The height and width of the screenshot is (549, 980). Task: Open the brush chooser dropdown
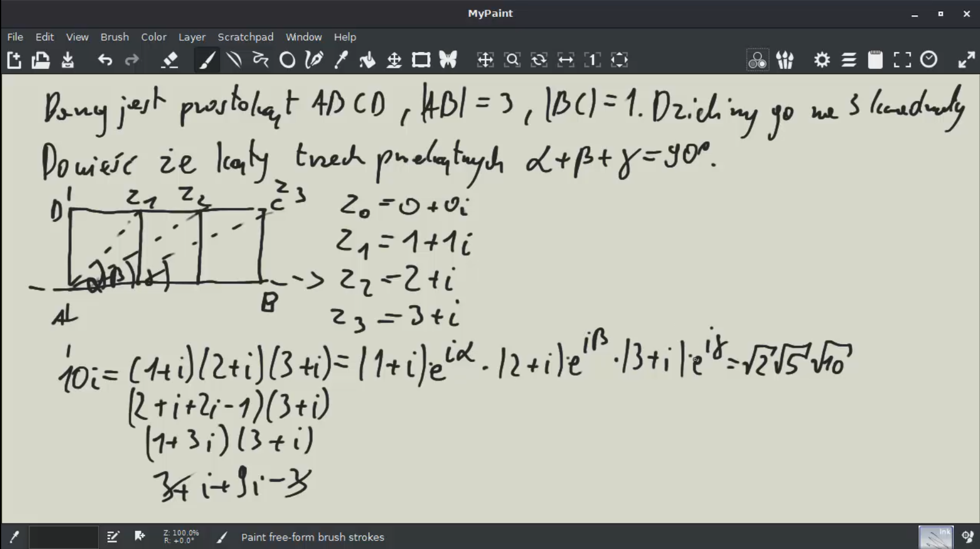(785, 60)
